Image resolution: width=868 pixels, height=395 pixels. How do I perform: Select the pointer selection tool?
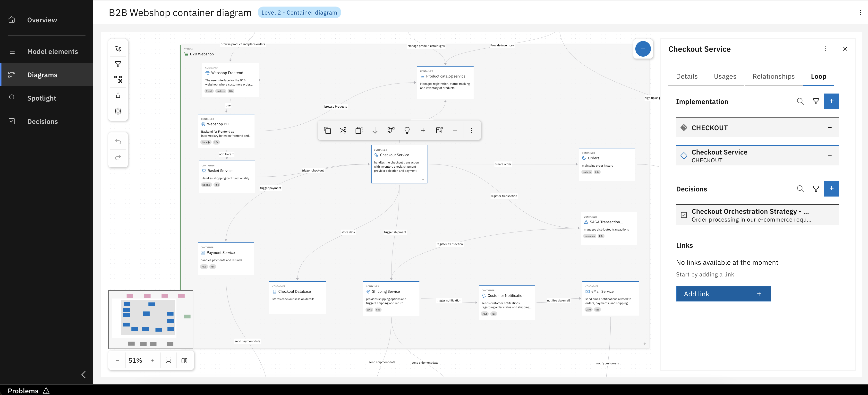tap(118, 49)
